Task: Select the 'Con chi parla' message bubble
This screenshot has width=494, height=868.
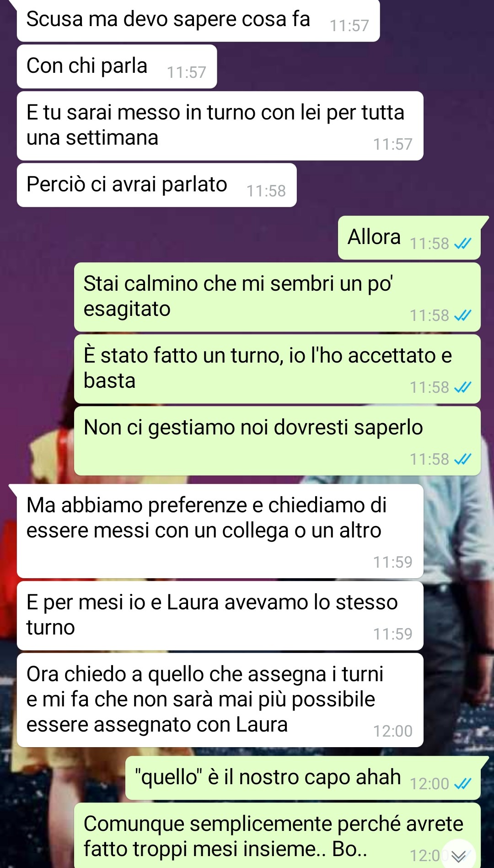Action: tap(117, 66)
